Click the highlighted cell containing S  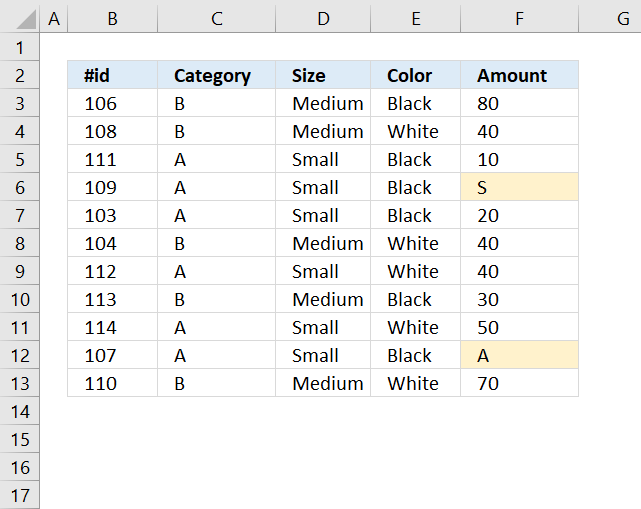click(x=519, y=187)
